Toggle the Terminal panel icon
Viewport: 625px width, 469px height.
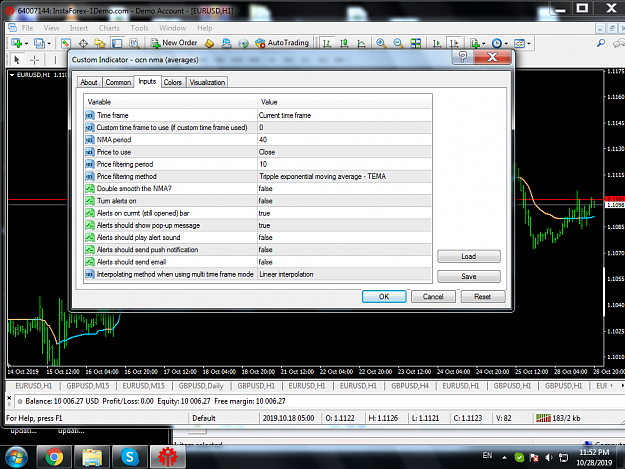117,43
